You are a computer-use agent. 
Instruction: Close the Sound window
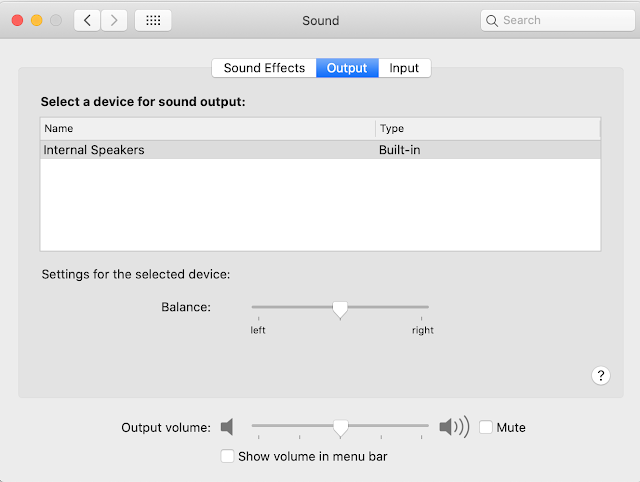[x=18, y=20]
